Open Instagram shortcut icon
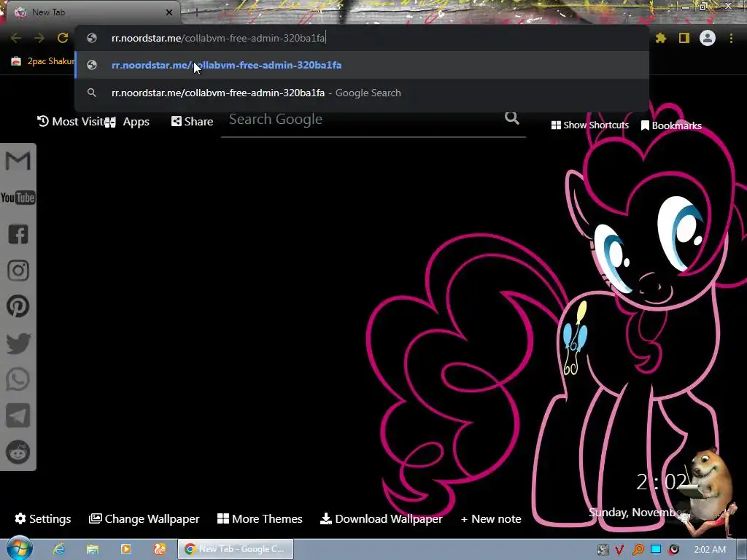The image size is (747, 560). coord(18,270)
